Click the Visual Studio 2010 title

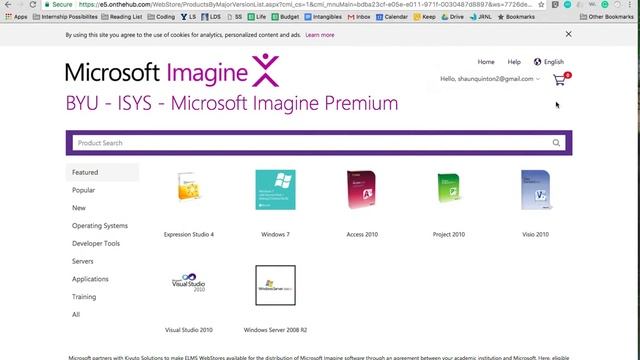189,330
